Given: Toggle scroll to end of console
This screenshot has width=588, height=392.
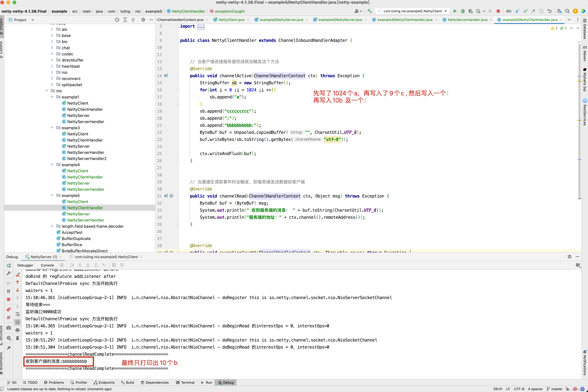Looking at the screenshot, I should click(x=18, y=322).
